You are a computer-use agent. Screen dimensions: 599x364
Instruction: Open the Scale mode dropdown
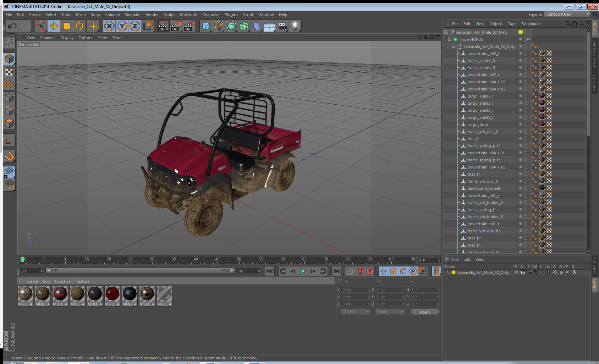(390, 312)
